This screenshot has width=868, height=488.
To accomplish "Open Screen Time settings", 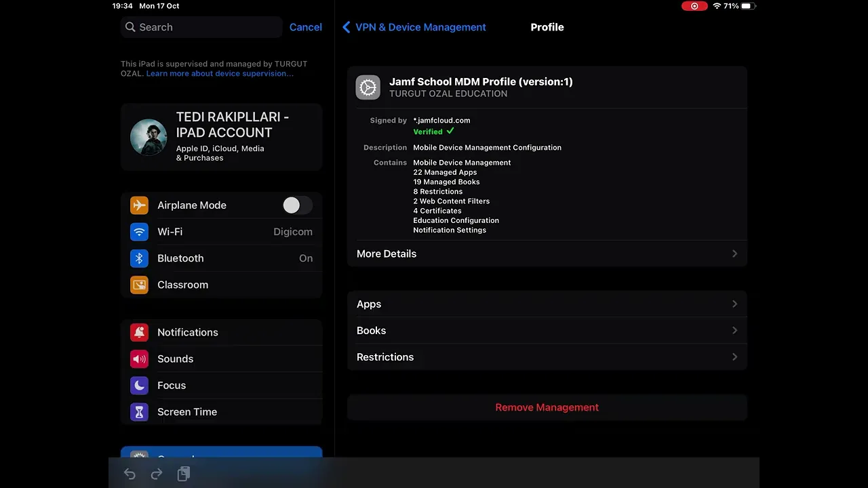I will pos(222,411).
